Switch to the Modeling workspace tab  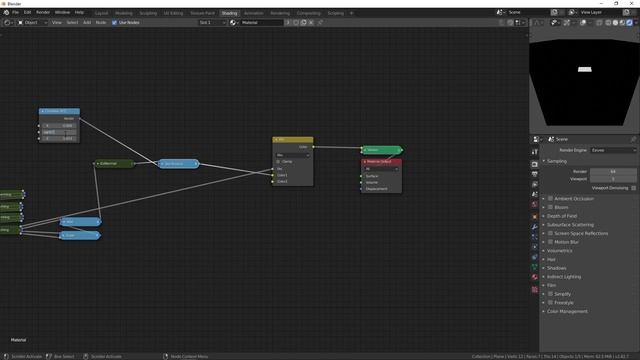pos(123,13)
